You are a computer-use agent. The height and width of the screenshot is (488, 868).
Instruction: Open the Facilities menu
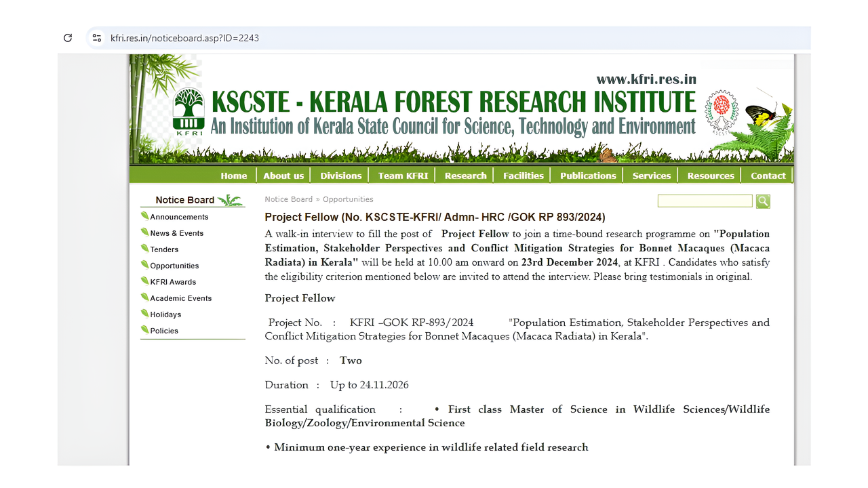click(524, 176)
